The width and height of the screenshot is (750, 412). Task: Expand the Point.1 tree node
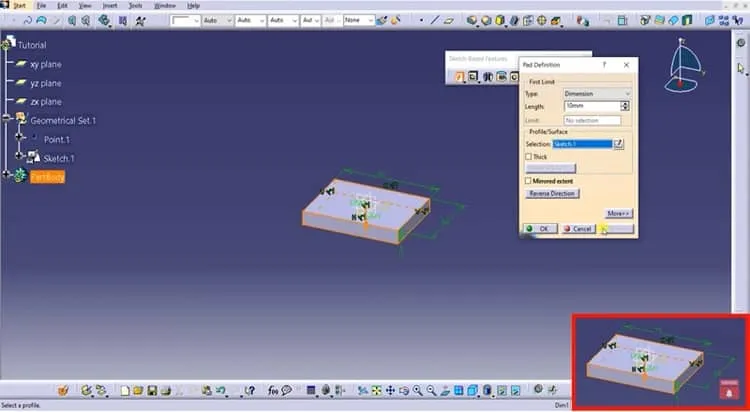click(x=19, y=137)
